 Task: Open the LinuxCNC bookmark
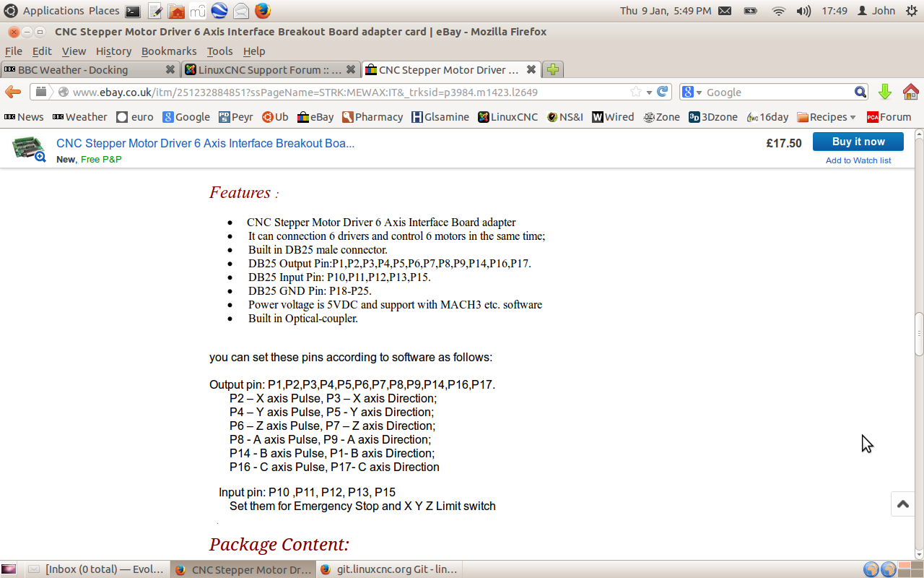[x=508, y=117]
